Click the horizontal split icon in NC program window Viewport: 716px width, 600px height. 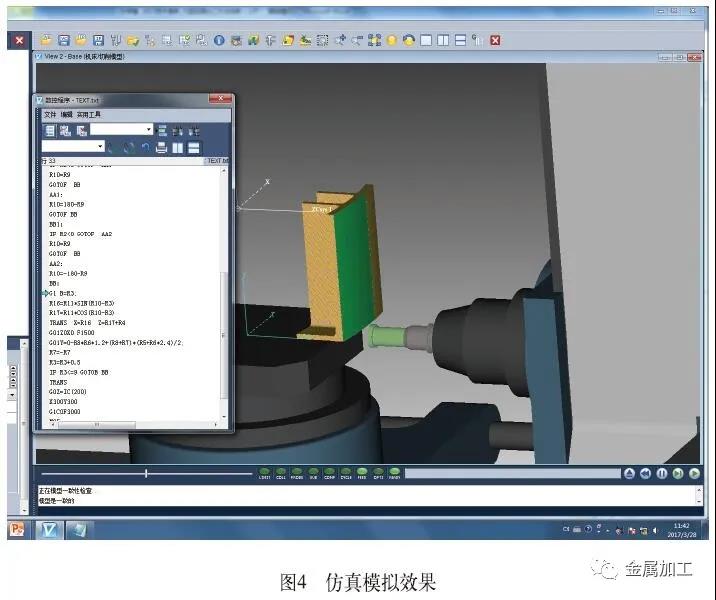[x=194, y=147]
